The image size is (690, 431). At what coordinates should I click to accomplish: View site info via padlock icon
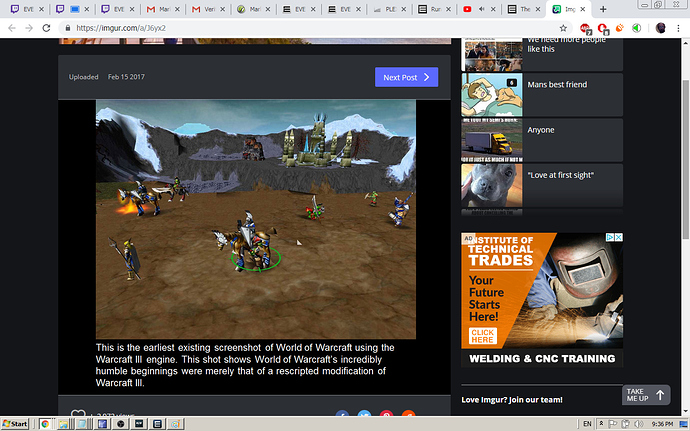click(x=68, y=28)
